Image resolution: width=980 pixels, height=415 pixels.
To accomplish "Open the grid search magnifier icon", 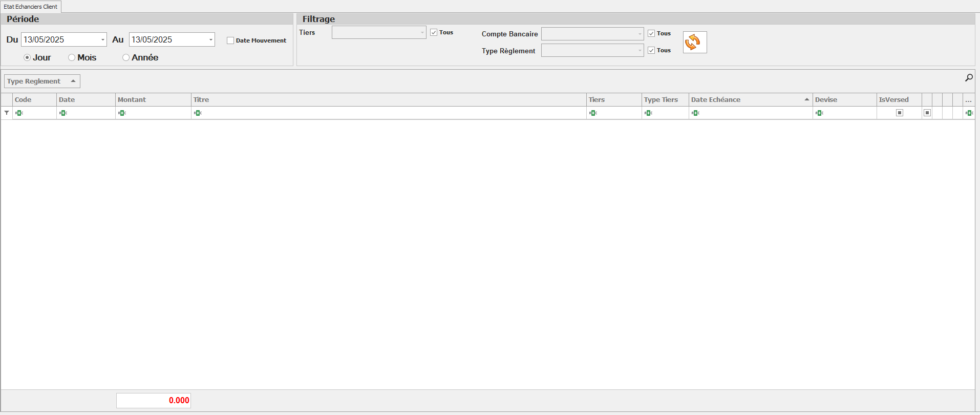I will click(969, 78).
